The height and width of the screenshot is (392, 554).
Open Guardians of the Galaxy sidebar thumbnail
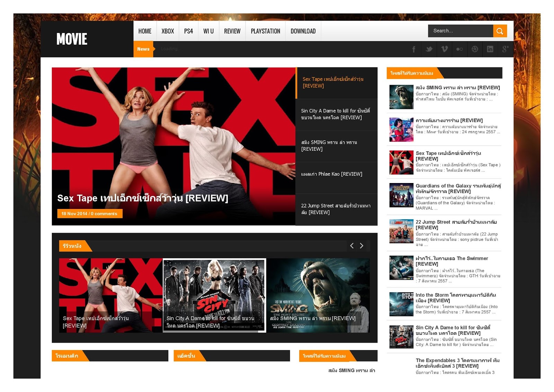[x=401, y=195]
